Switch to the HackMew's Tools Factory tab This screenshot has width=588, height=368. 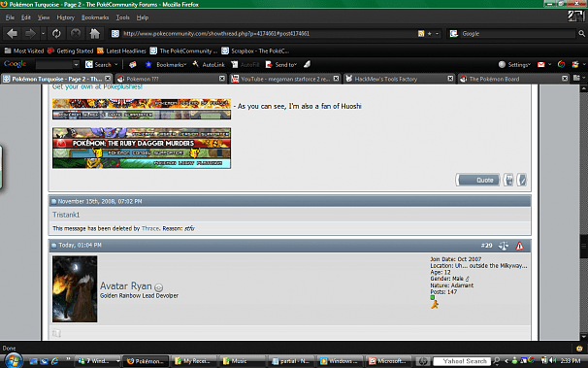point(400,79)
